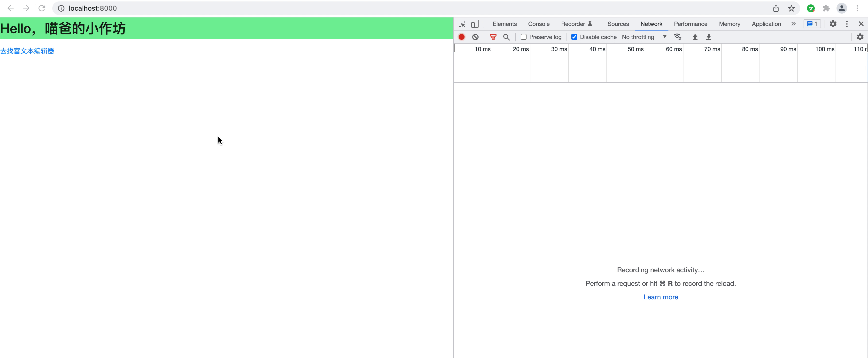Click the inspect element selector icon
The height and width of the screenshot is (358, 868).
tap(462, 24)
